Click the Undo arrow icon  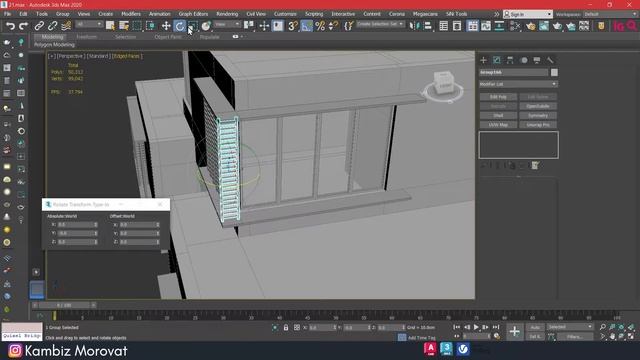[10, 26]
